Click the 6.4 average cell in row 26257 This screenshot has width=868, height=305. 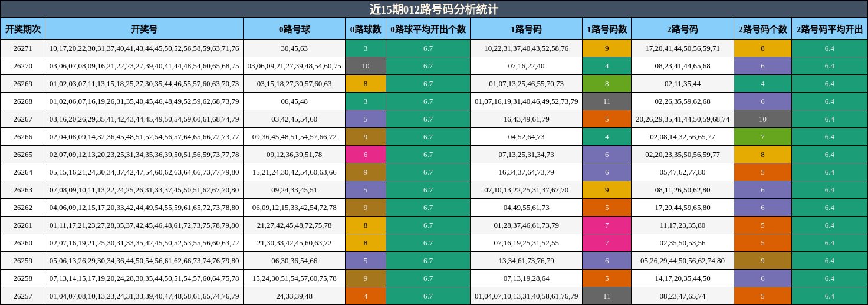tap(830, 296)
